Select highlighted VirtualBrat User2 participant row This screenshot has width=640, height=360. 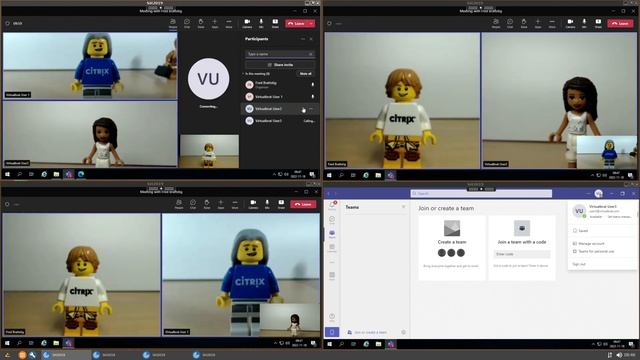pyautogui.click(x=280, y=109)
